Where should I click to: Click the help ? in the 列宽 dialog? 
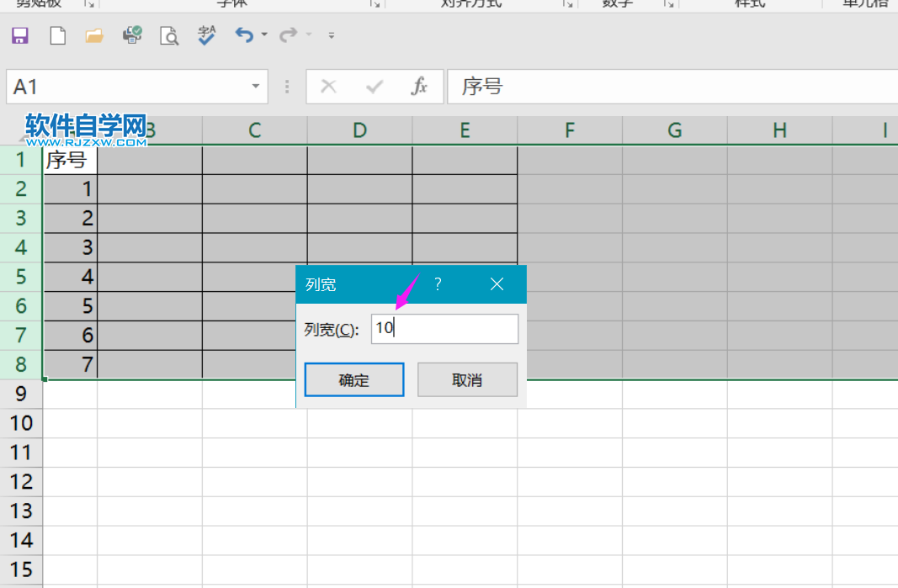(x=437, y=284)
